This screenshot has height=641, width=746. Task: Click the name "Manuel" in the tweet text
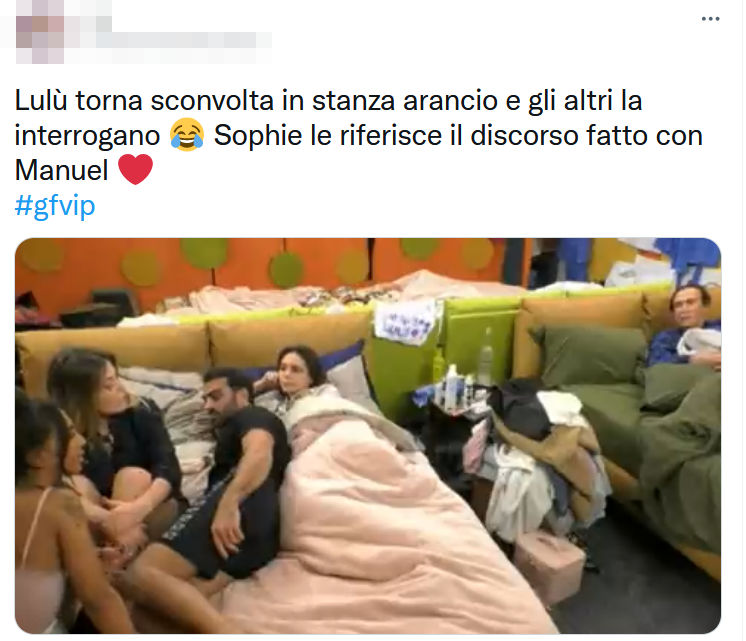click(62, 170)
